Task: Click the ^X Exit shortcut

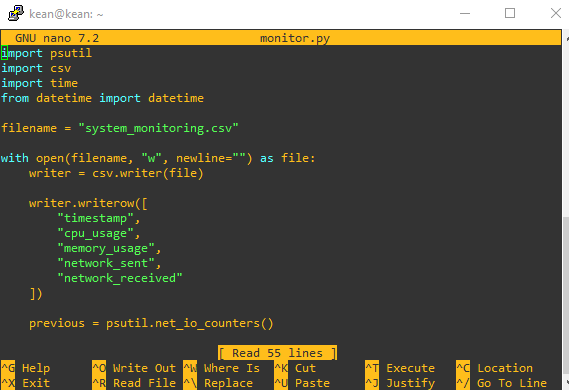Action: pyautogui.click(x=25, y=383)
